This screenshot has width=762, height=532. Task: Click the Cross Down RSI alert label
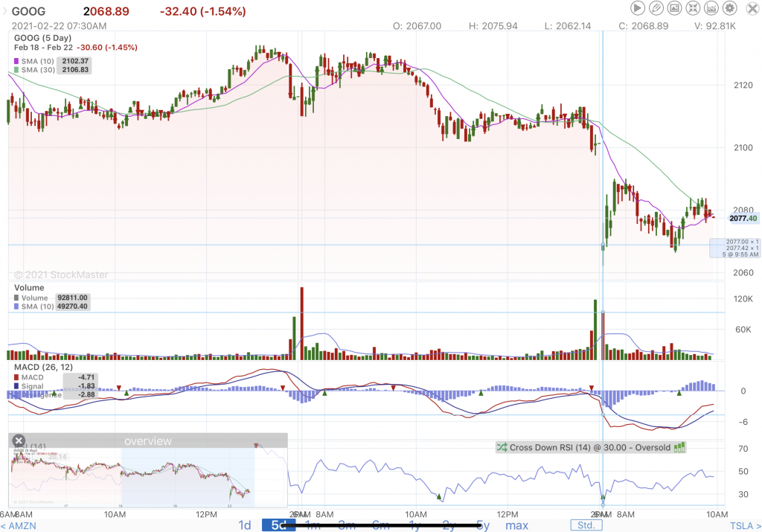click(x=589, y=448)
